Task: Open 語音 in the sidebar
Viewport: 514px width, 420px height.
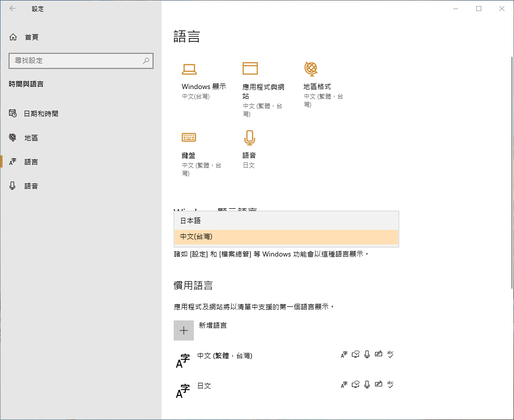Action: [31, 186]
